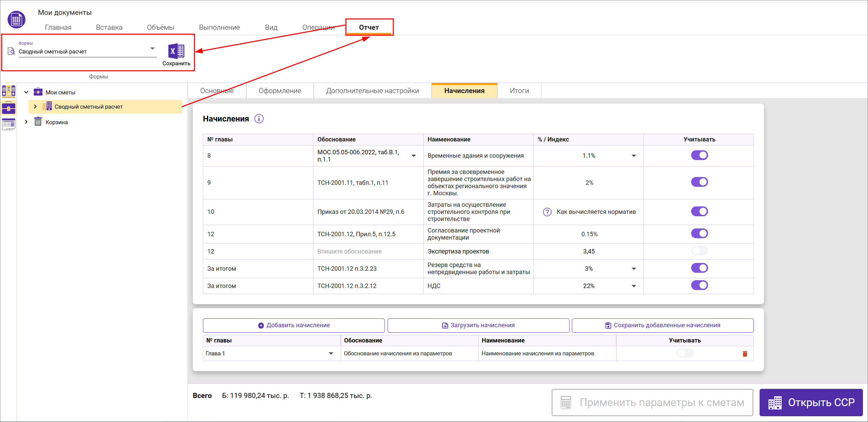Click the Впишите обоснование input field
Viewport: 868px width, 422px height.
point(368,251)
